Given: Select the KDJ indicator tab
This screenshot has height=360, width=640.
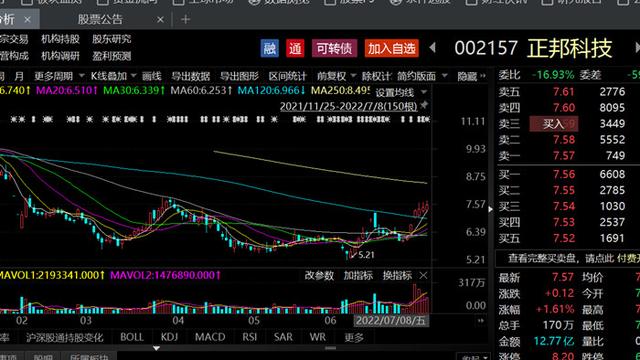Looking at the screenshot, I should [x=169, y=337].
